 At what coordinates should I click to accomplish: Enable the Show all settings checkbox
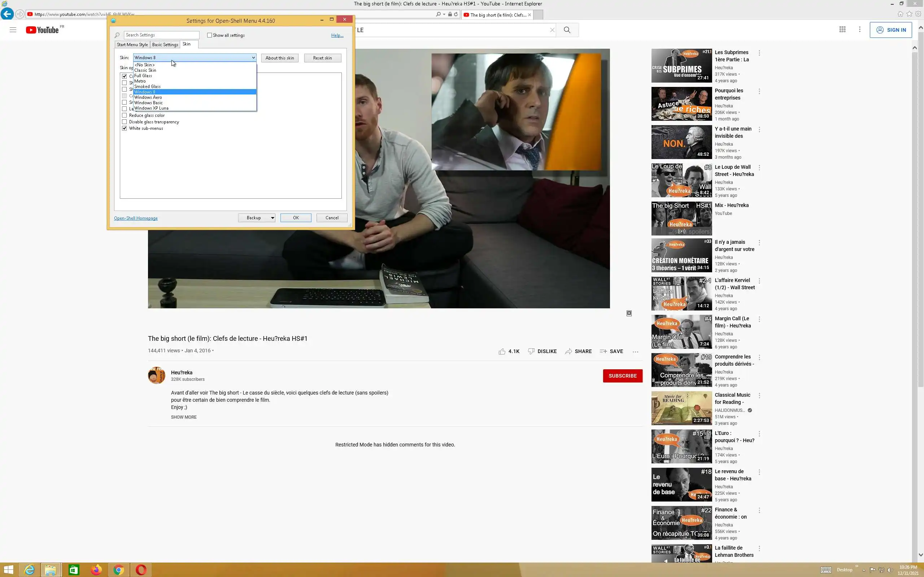(x=210, y=35)
